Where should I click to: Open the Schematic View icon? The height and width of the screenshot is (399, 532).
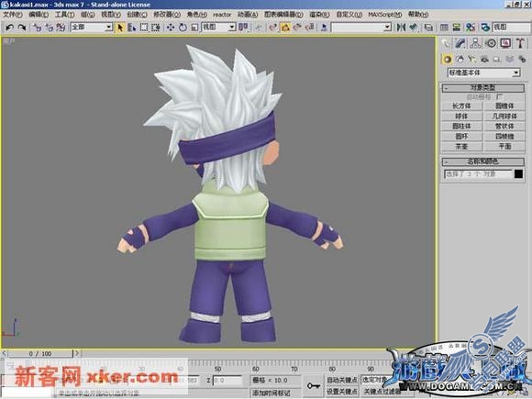(457, 28)
